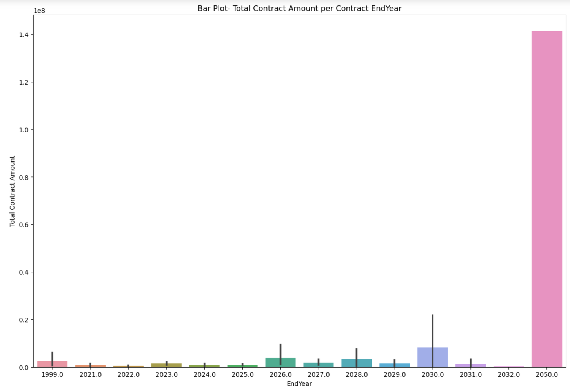Click the '1e8' scale notation
570x392 pixels.
click(x=39, y=11)
